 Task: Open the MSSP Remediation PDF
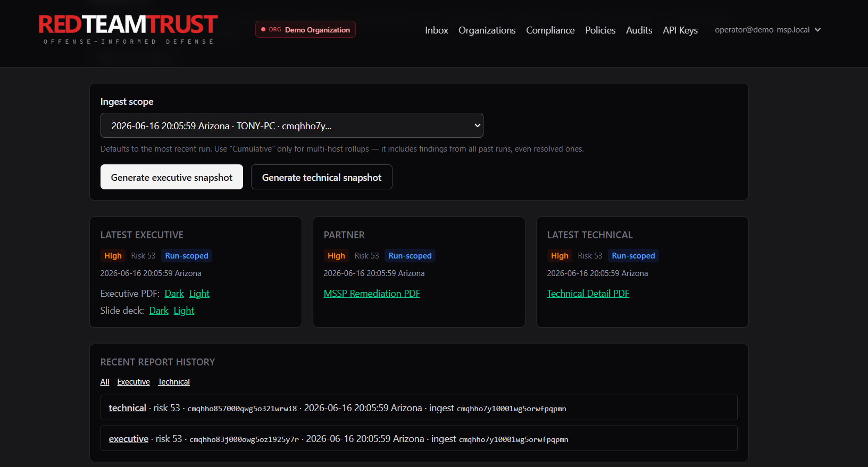[x=372, y=294]
